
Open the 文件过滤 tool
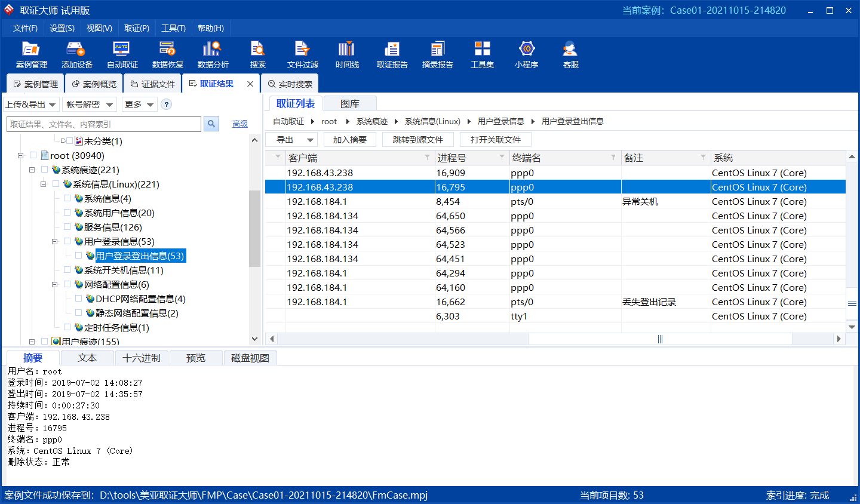click(302, 54)
